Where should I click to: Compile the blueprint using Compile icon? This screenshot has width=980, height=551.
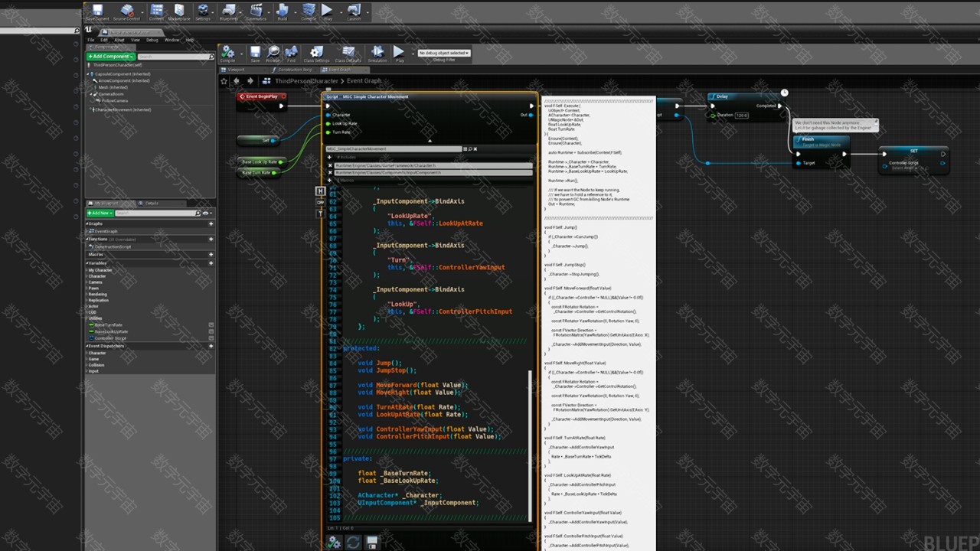(228, 54)
